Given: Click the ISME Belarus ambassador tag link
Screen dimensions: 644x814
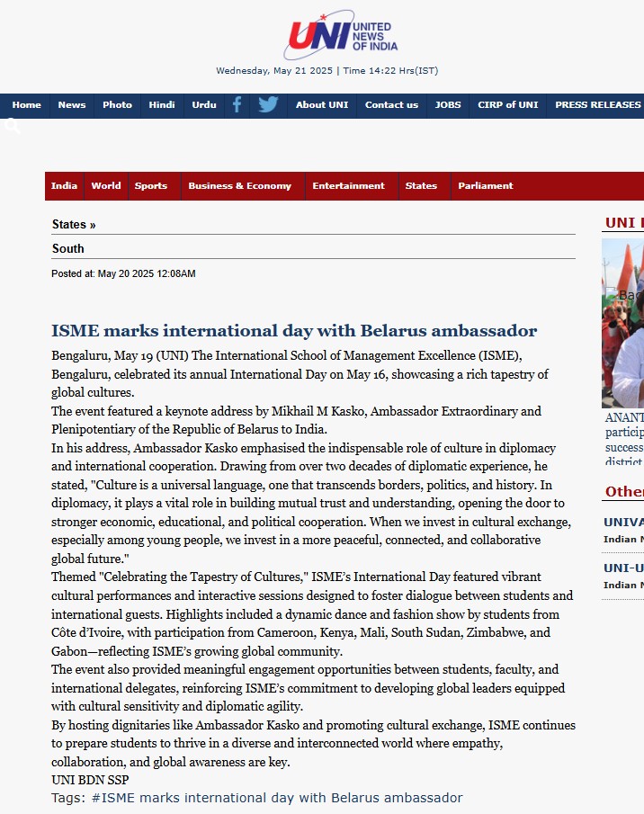Looking at the screenshot, I should coord(277,798).
